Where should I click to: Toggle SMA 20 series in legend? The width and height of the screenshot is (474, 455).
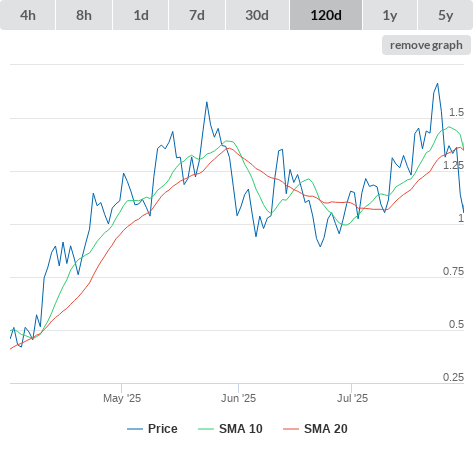[x=326, y=429]
